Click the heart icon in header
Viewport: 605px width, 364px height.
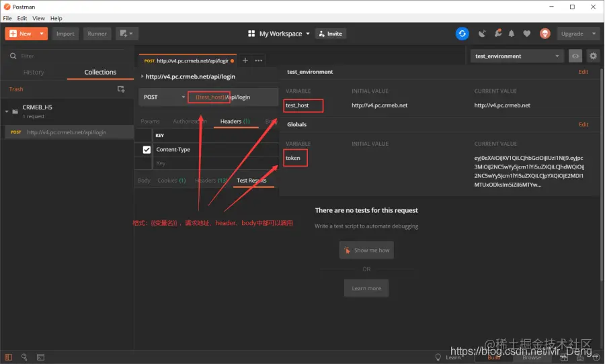pyautogui.click(x=526, y=34)
